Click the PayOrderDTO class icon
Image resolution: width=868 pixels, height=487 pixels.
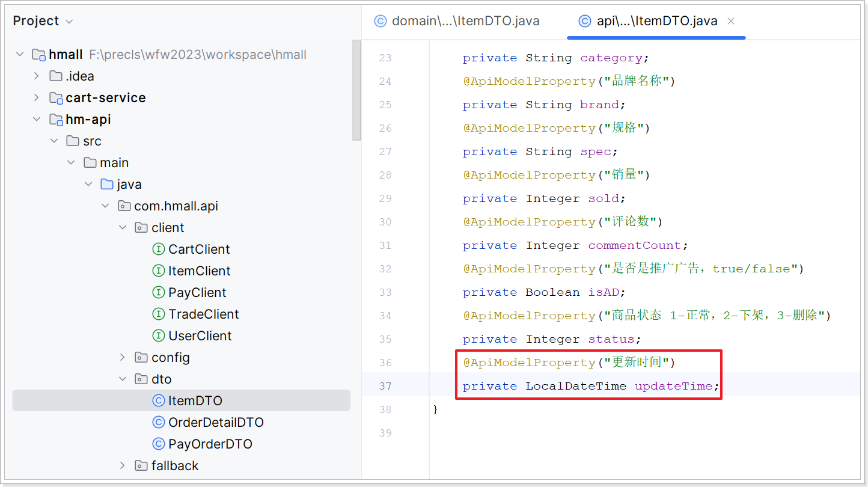tap(159, 444)
